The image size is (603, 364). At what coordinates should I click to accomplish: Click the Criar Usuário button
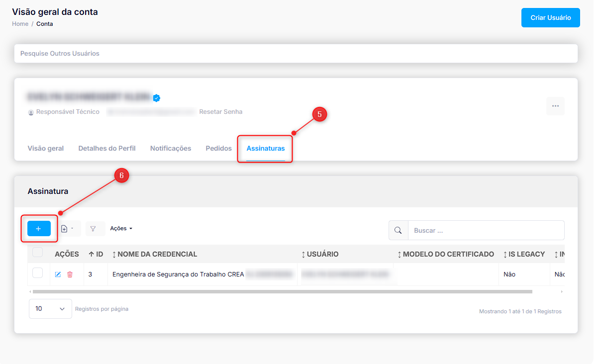pos(550,17)
